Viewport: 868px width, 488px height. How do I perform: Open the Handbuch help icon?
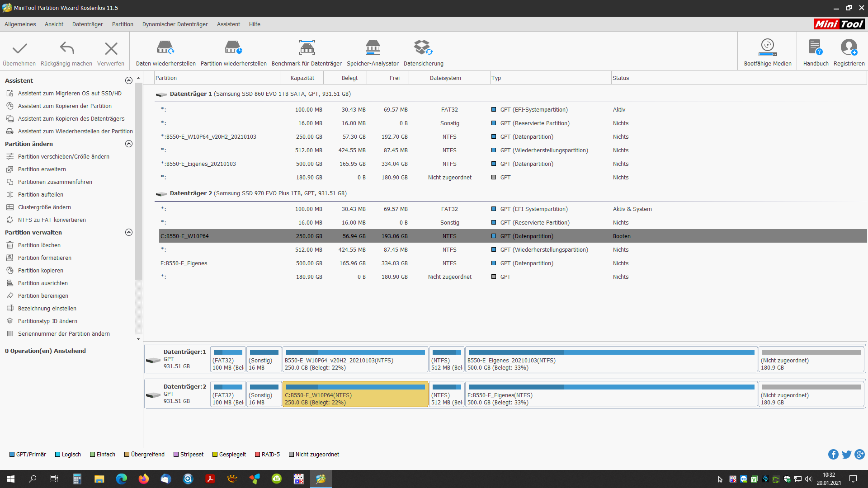816,47
